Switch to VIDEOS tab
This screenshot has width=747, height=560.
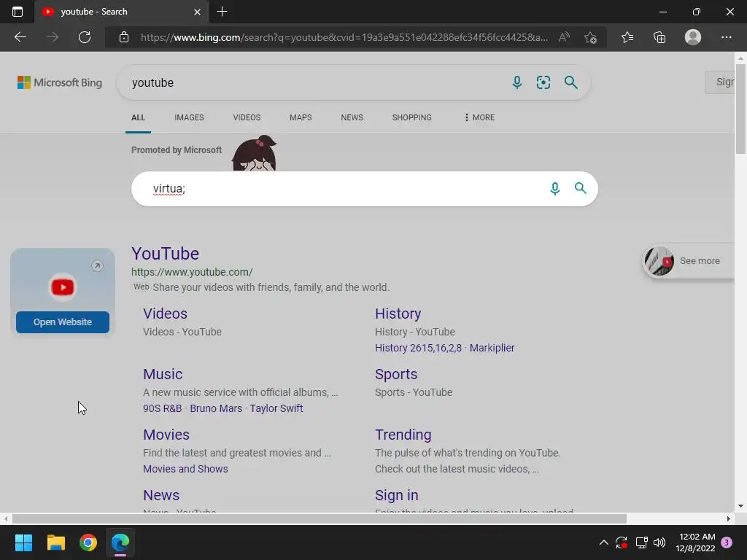247,117
